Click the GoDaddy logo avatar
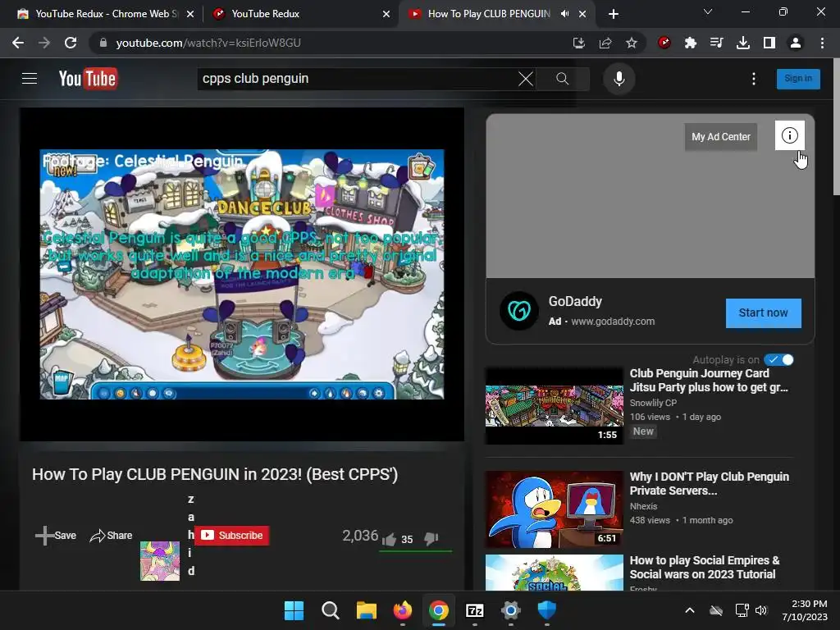Screen dimensions: 840x630 click(x=519, y=311)
